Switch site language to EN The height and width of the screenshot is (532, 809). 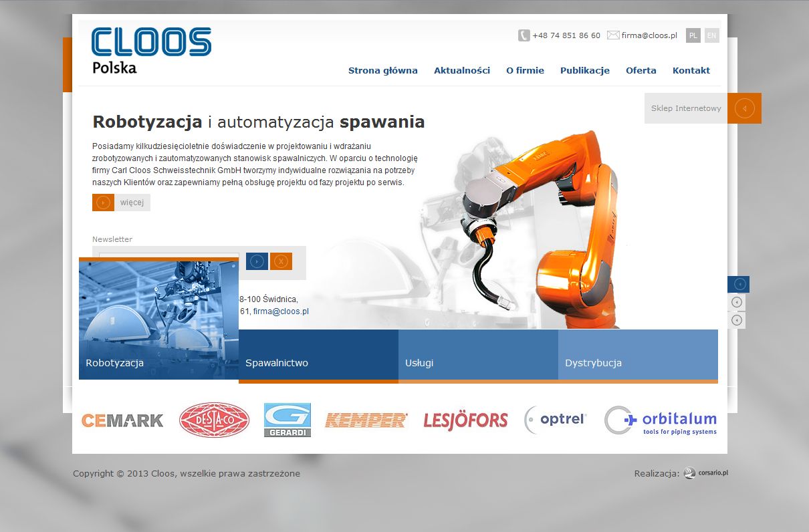(711, 35)
